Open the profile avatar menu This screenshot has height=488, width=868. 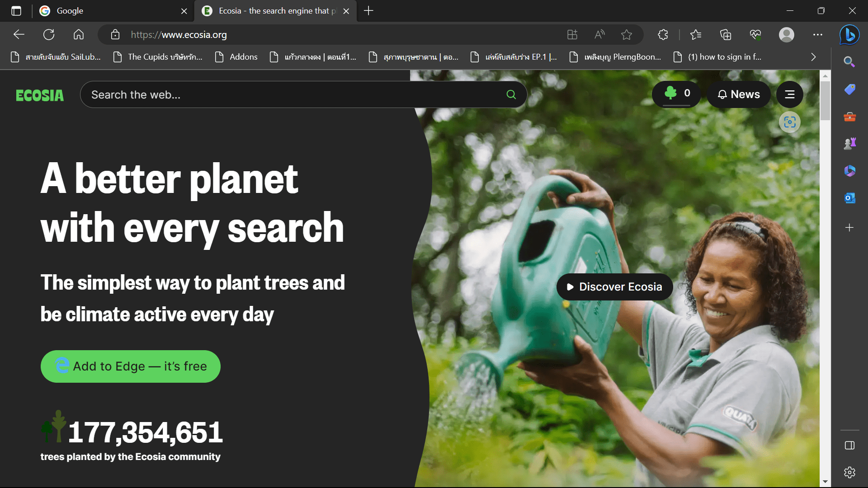point(787,34)
